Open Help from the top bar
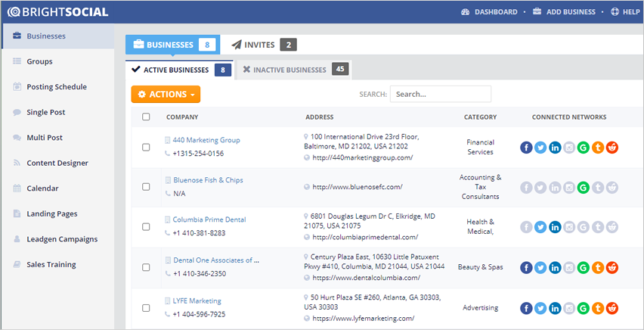The width and height of the screenshot is (644, 330). [x=625, y=12]
